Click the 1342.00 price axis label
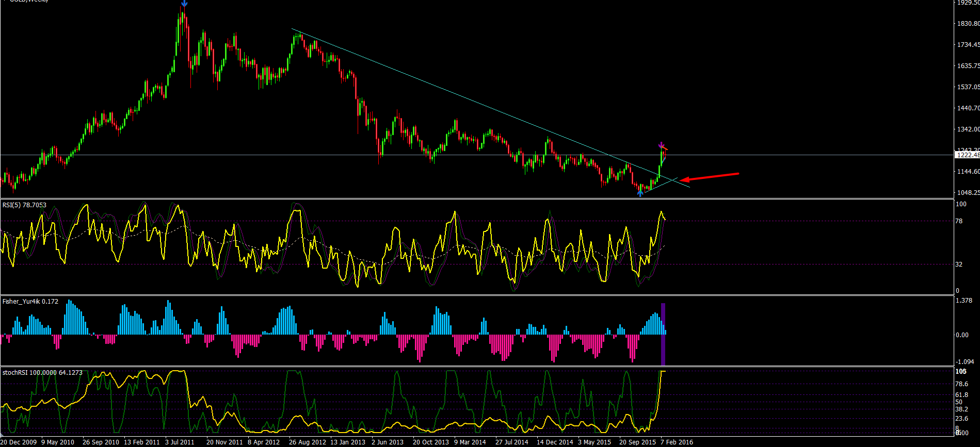Image resolution: width=980 pixels, height=447 pixels. (968, 129)
